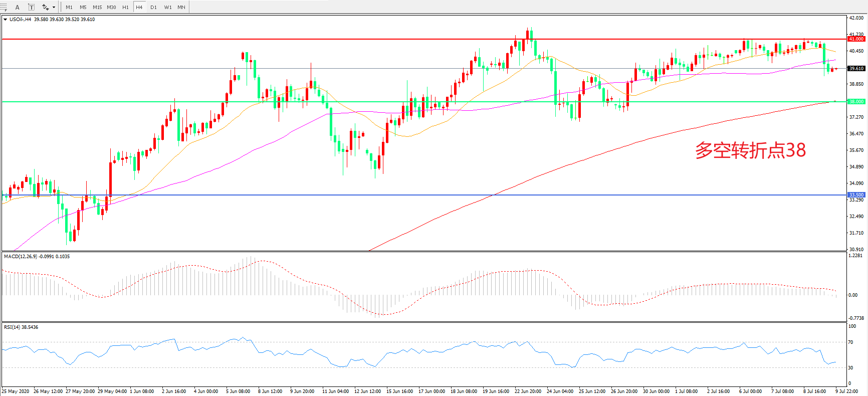Select the Text Label tool
868x396 pixels.
coord(31,7)
